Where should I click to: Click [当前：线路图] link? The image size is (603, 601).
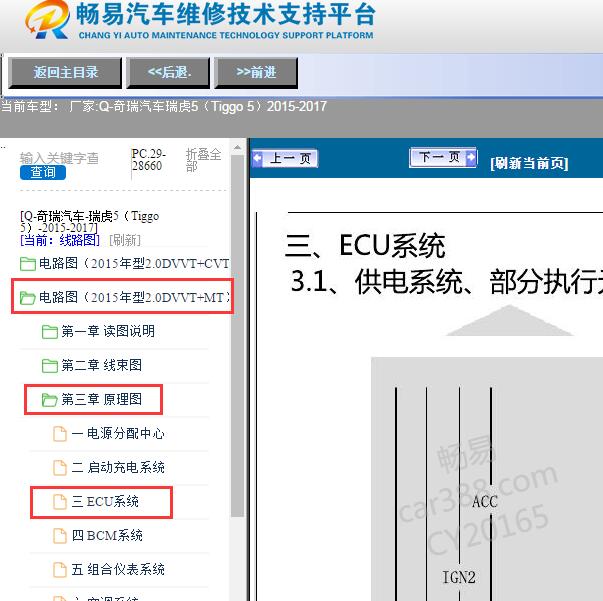(x=60, y=240)
